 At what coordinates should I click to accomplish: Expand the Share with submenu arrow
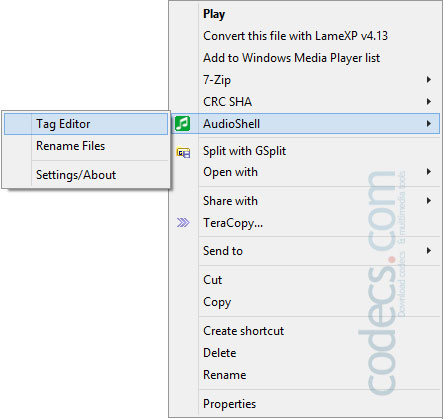coord(429,201)
